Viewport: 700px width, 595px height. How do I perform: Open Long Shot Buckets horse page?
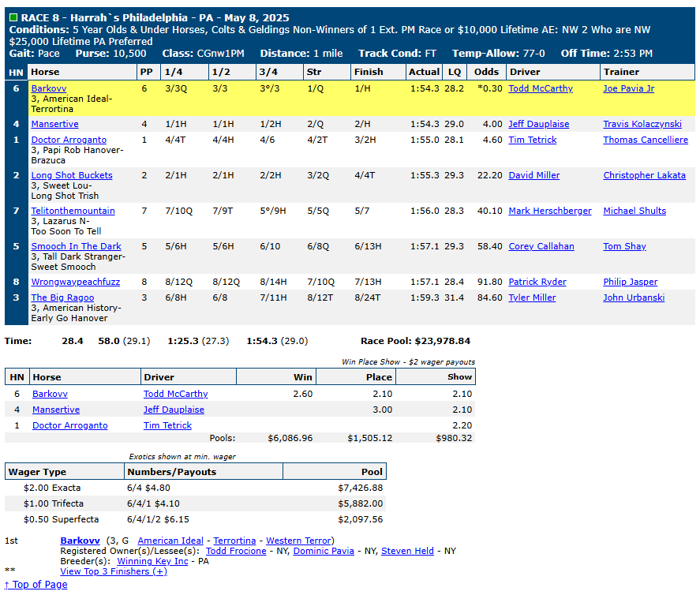click(x=72, y=175)
